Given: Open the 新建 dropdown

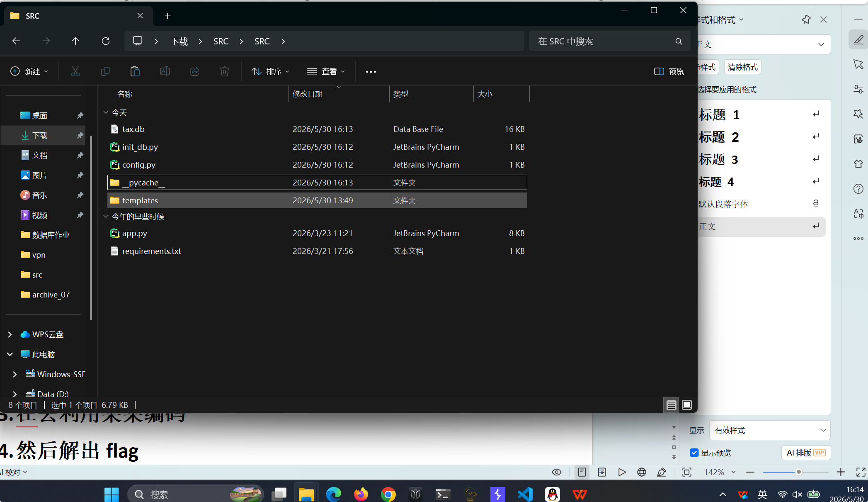Looking at the screenshot, I should [x=29, y=71].
